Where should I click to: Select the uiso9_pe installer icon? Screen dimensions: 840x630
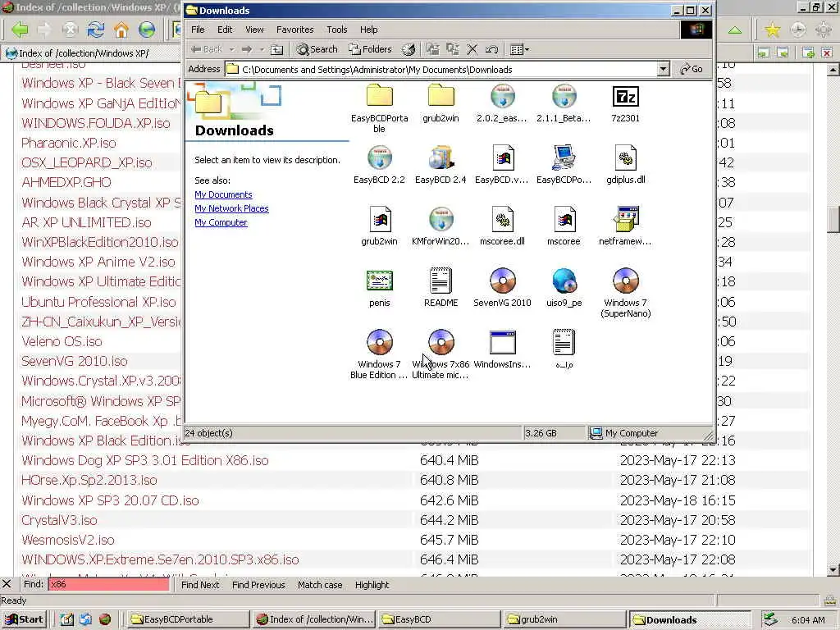point(564,281)
